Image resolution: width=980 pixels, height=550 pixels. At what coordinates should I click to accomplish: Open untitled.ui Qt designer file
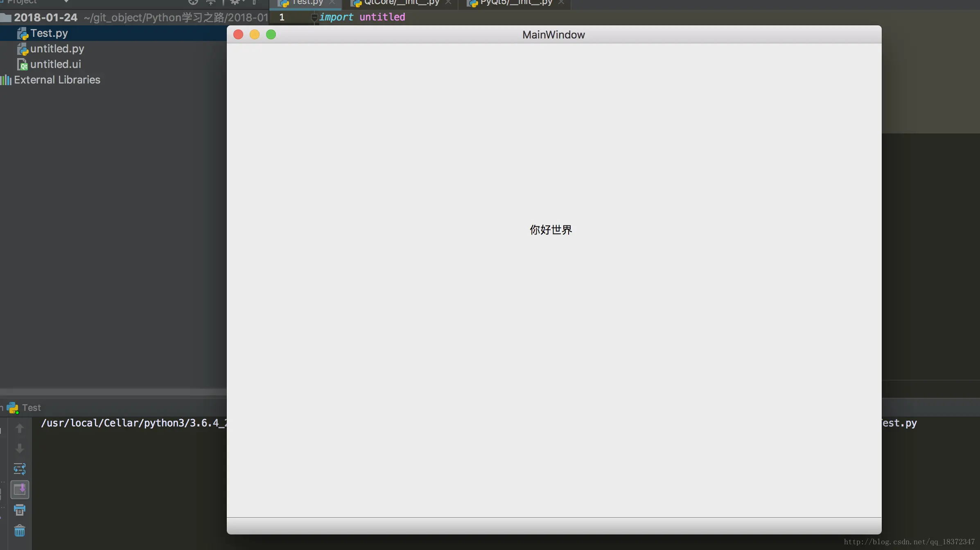pyautogui.click(x=55, y=64)
